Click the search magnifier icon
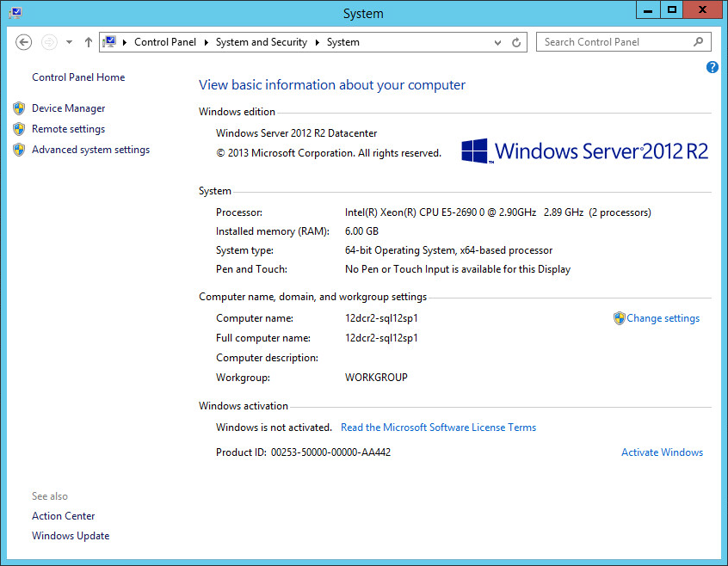Viewport: 728px width, 566px height. (x=698, y=42)
